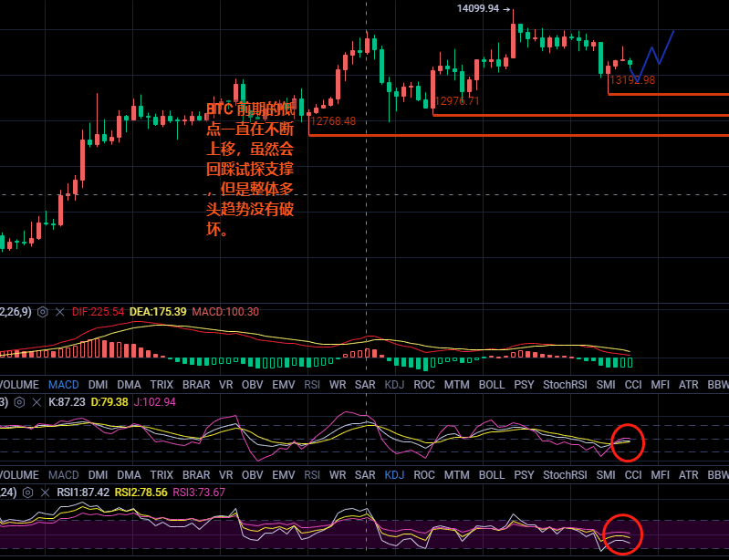Click greyed MACD in the KDJ-highlighted tab row
This screenshot has width=729, height=560.
pos(64,475)
